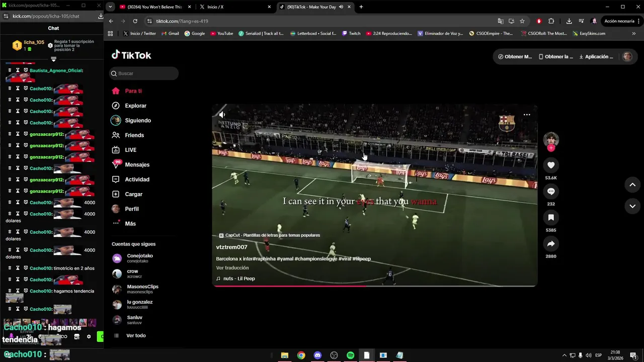This screenshot has width=644, height=362.
Task: Open shop icon in Kick chat
Action: (x=76, y=336)
